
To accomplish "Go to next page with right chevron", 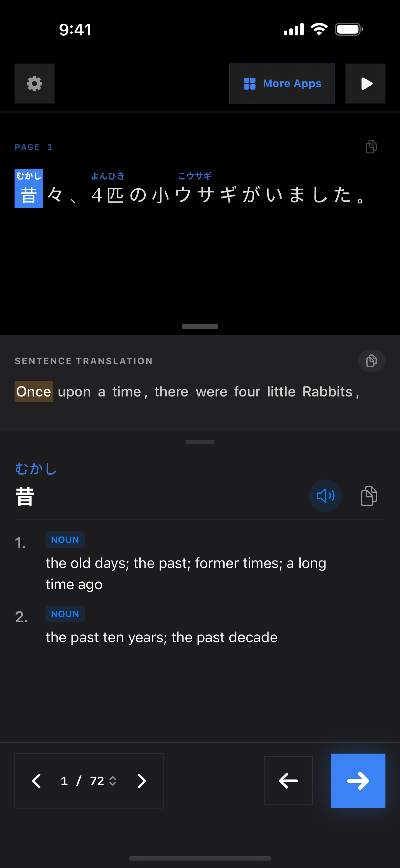I will coord(142,781).
